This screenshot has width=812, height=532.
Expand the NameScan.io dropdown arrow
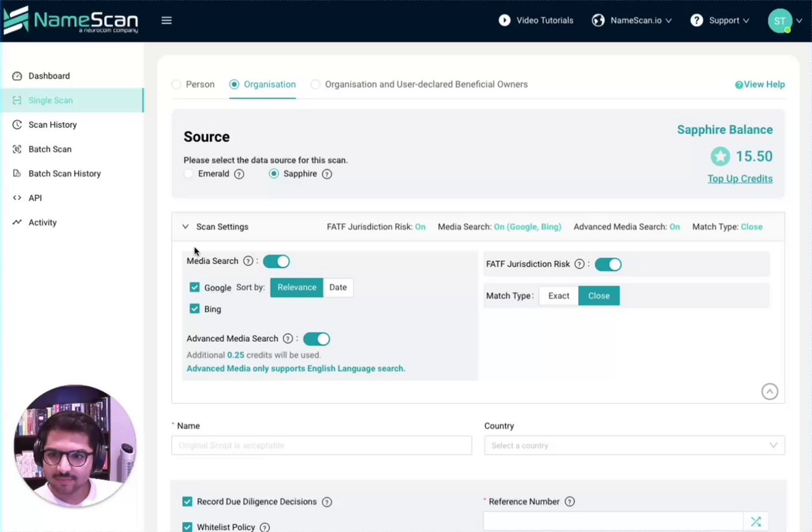669,21
